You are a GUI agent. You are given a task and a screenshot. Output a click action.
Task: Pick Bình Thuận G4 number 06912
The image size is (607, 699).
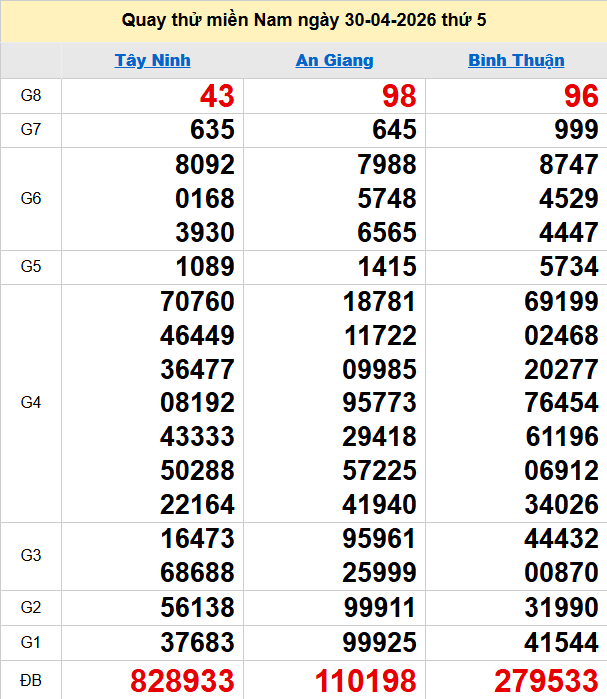tap(561, 470)
